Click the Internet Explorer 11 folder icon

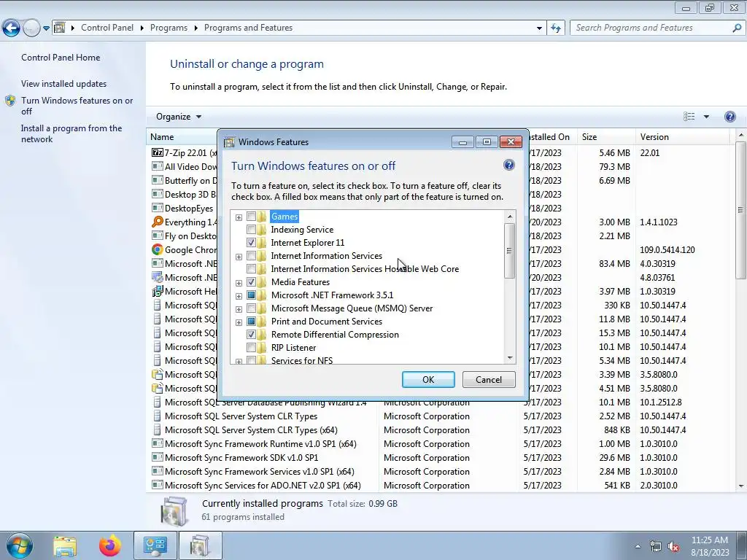(x=262, y=243)
